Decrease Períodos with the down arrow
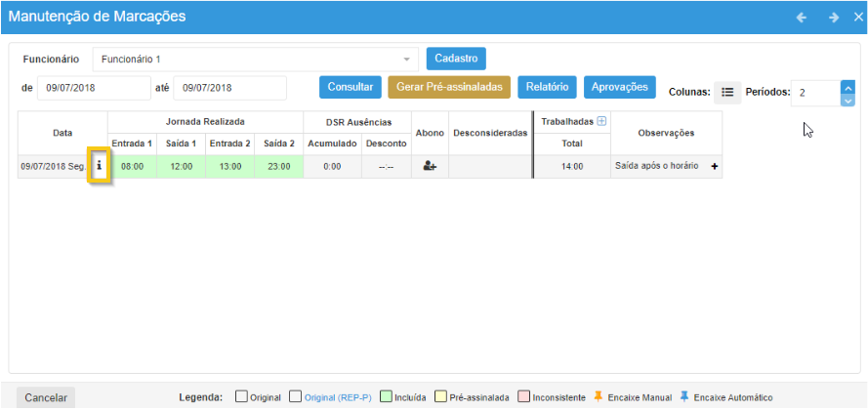 [847, 100]
